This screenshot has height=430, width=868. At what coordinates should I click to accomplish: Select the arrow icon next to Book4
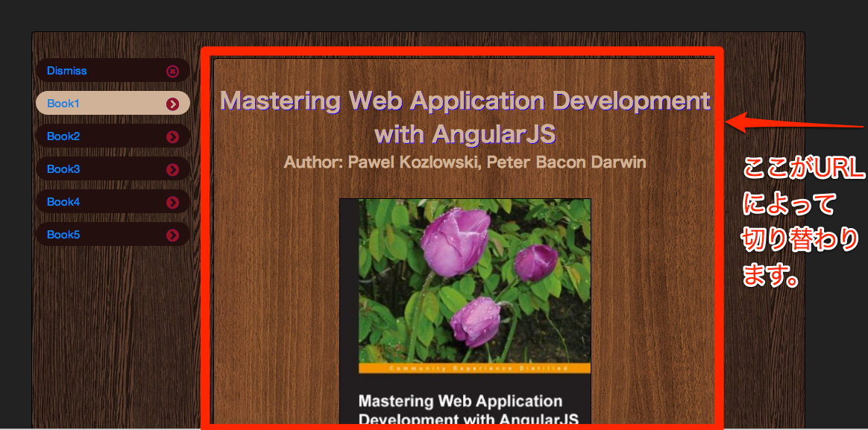pos(172,202)
